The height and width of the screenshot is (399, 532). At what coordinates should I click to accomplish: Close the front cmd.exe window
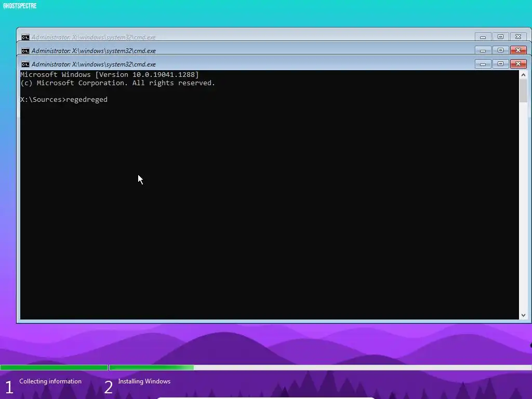pos(518,64)
